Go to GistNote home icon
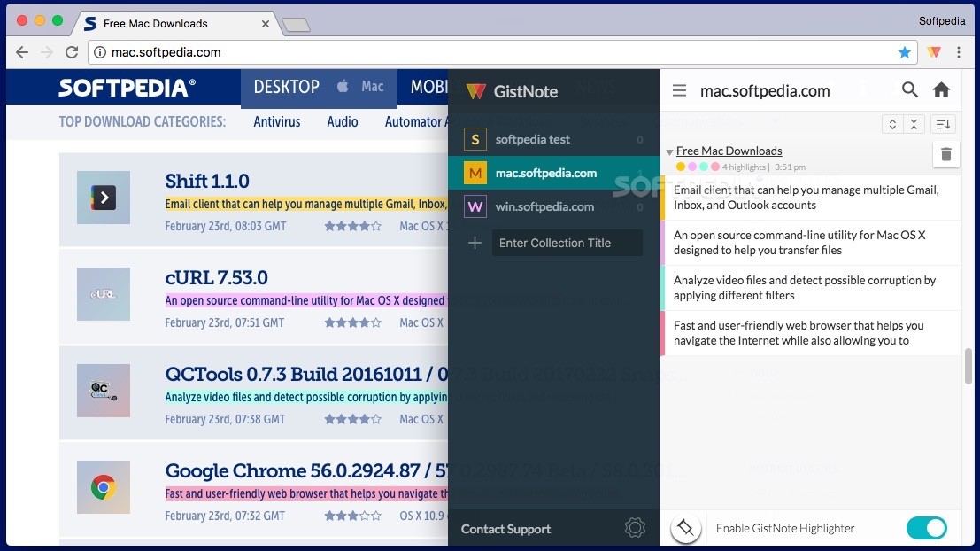Screen dimensions: 980x551 (941, 90)
